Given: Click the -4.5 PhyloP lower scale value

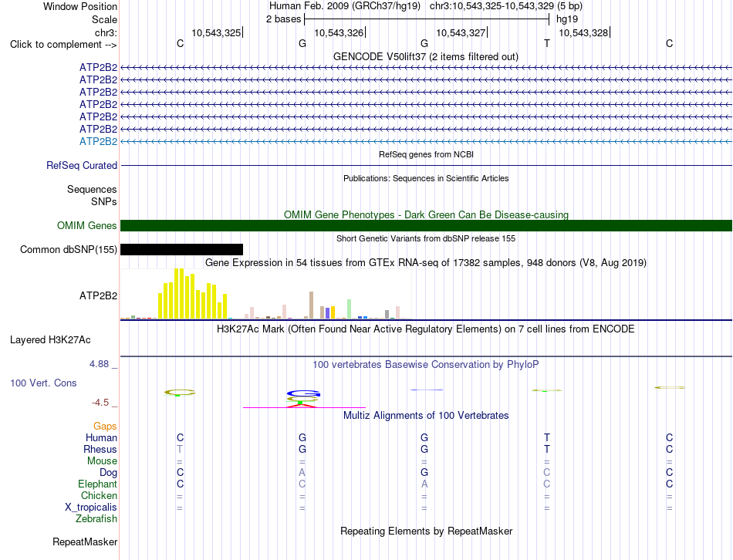Looking at the screenshot, I should (100, 403).
